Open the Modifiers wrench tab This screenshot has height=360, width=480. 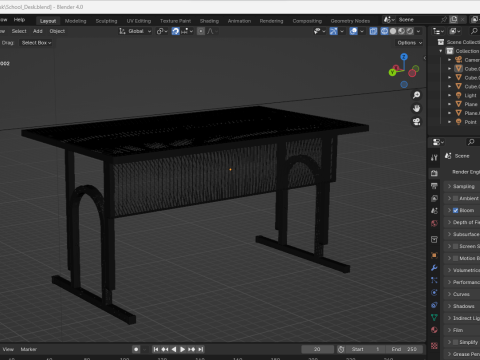point(434,268)
